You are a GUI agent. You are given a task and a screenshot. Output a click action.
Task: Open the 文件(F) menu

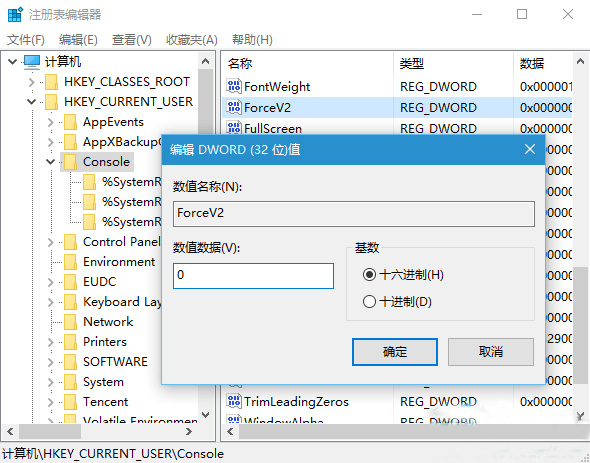coord(26,40)
